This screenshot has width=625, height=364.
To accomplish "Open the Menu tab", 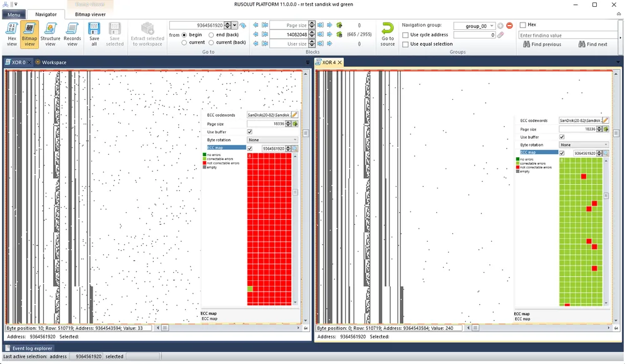I will (x=14, y=14).
